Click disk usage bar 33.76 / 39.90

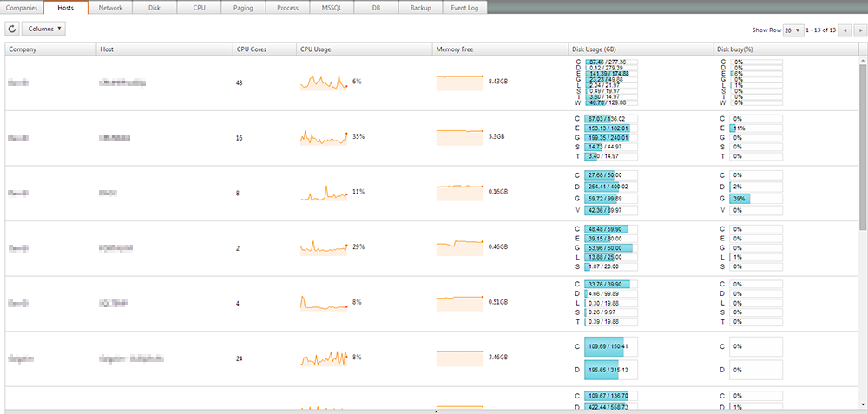[x=611, y=285]
